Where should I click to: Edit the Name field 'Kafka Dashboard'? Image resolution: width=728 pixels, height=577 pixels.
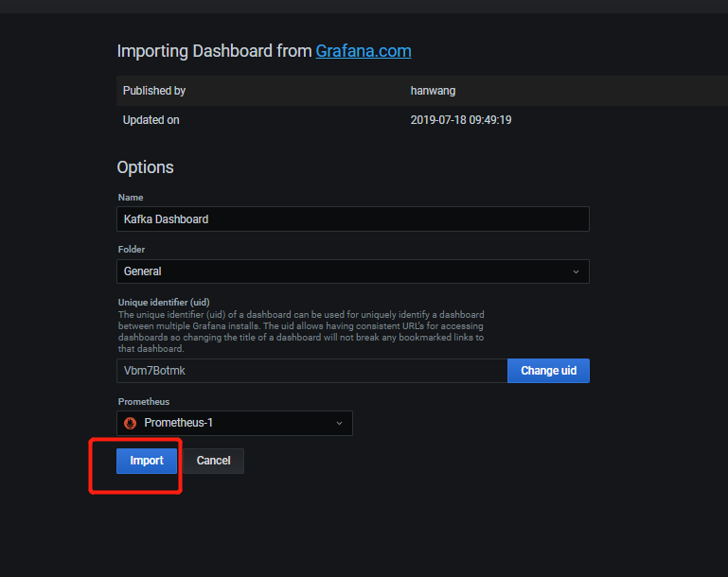pyautogui.click(x=353, y=219)
